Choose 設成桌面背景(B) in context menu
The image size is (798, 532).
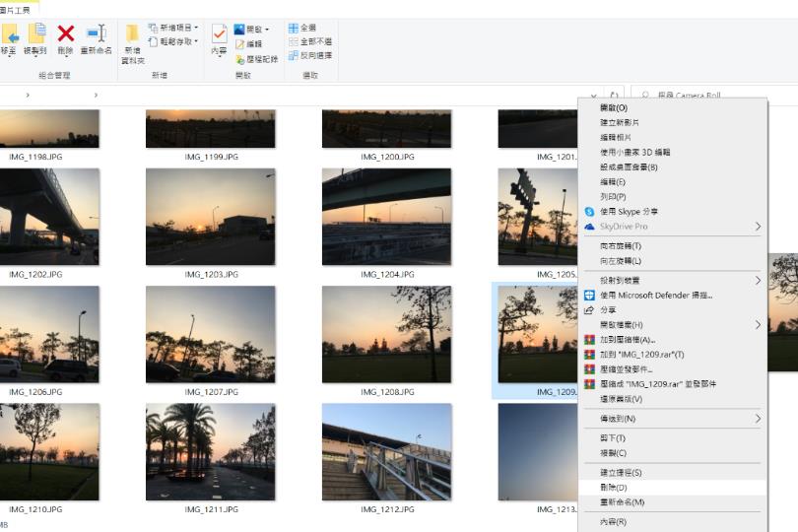(x=672, y=166)
